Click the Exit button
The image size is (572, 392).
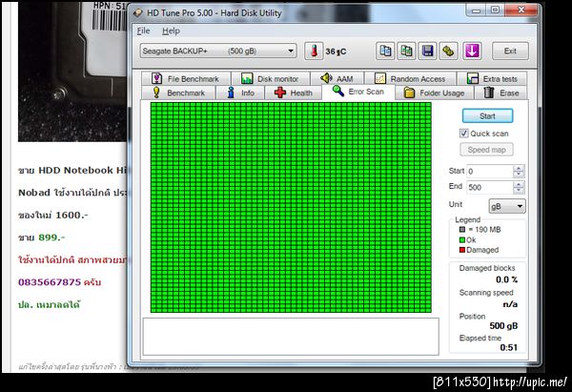[x=510, y=51]
